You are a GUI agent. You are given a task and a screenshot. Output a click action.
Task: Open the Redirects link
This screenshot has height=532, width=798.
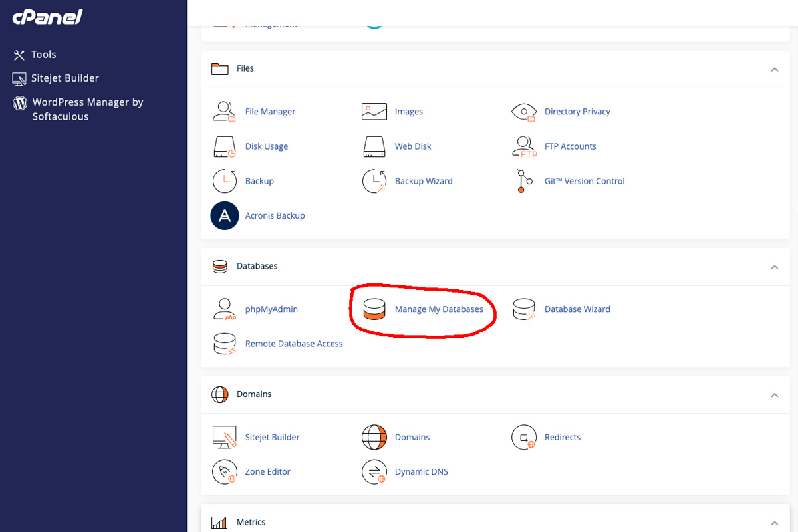pyautogui.click(x=563, y=437)
